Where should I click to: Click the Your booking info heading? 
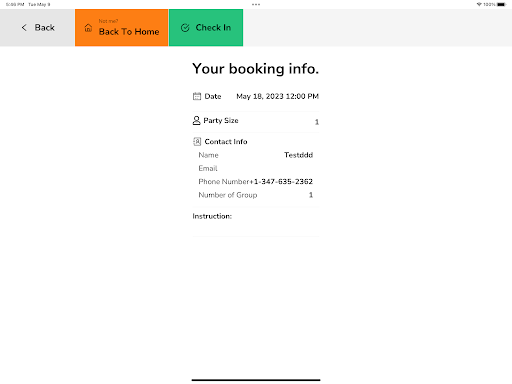[256, 69]
